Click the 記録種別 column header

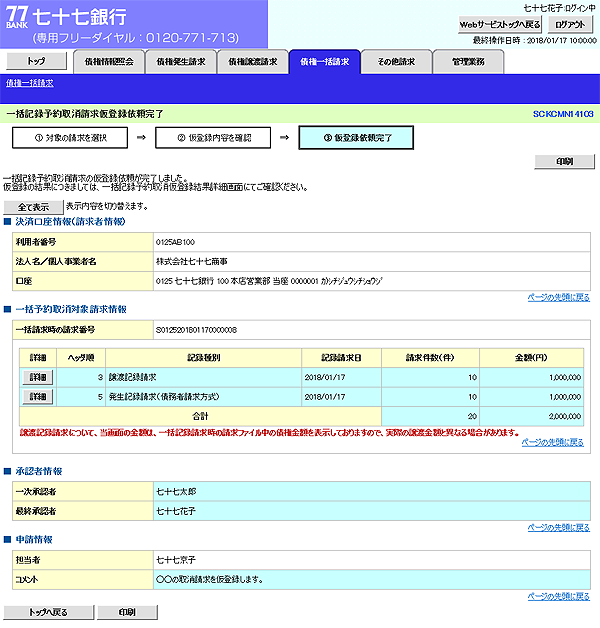(x=203, y=358)
